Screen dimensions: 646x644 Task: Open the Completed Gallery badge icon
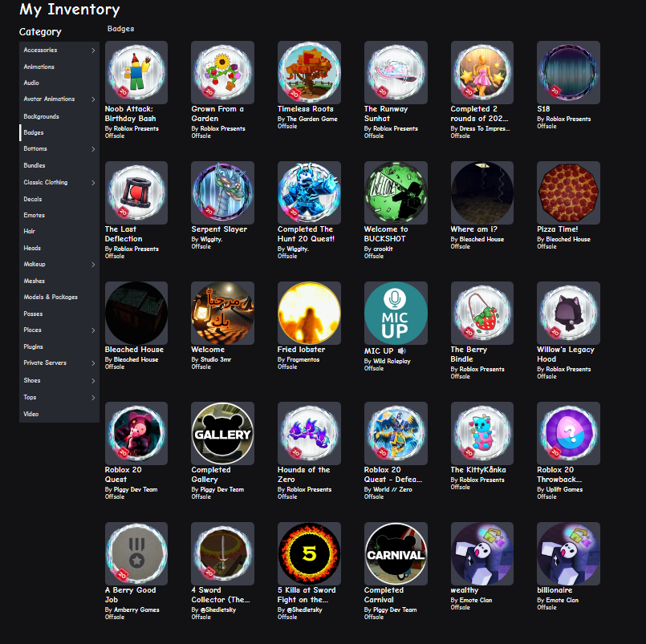click(222, 433)
